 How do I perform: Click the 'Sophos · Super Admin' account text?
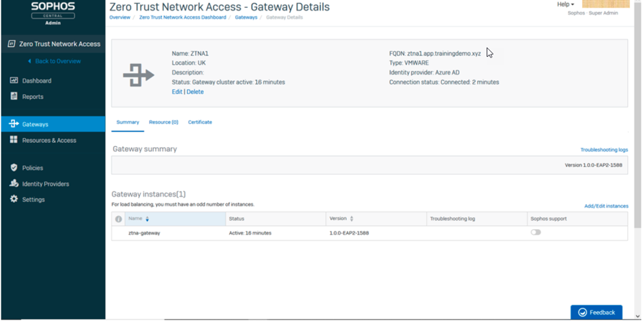[592, 13]
